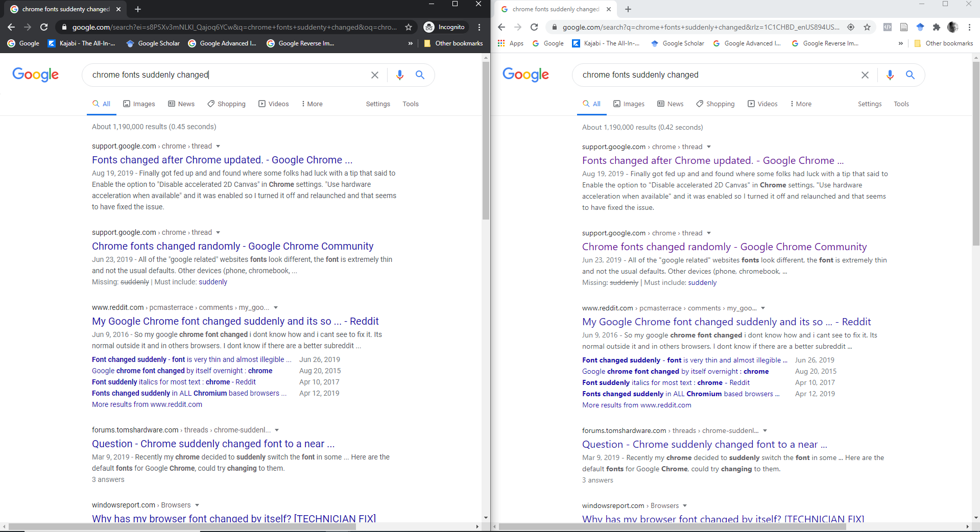Select the All tab in the right window
This screenshot has height=532, width=980.
click(x=592, y=104)
